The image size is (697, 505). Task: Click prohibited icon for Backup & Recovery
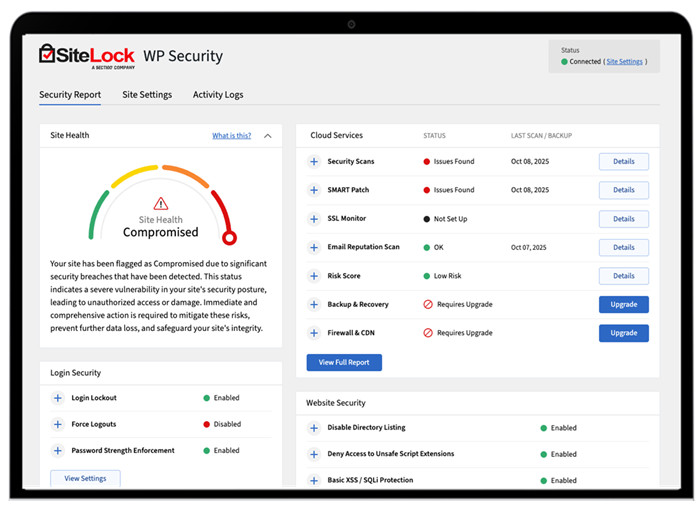(x=428, y=305)
